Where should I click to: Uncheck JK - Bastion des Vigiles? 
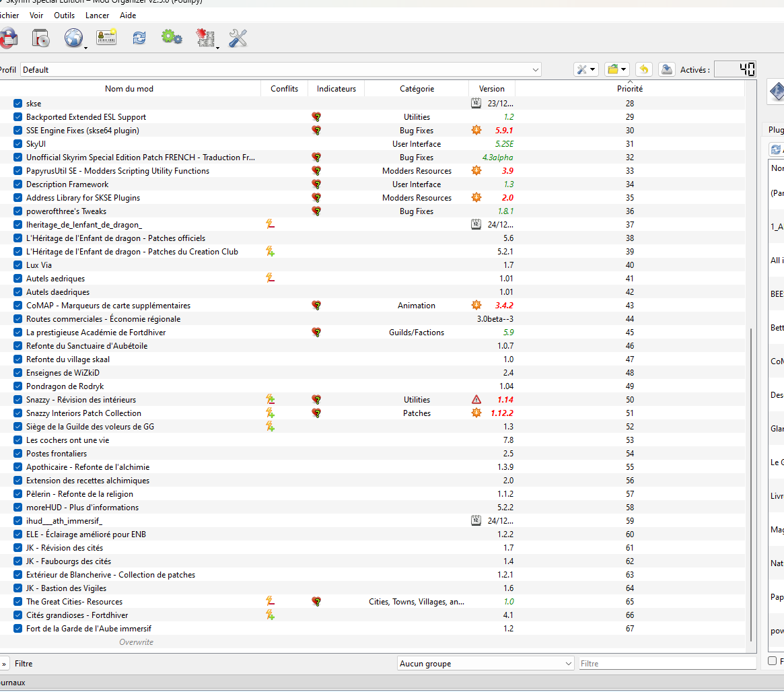click(18, 588)
